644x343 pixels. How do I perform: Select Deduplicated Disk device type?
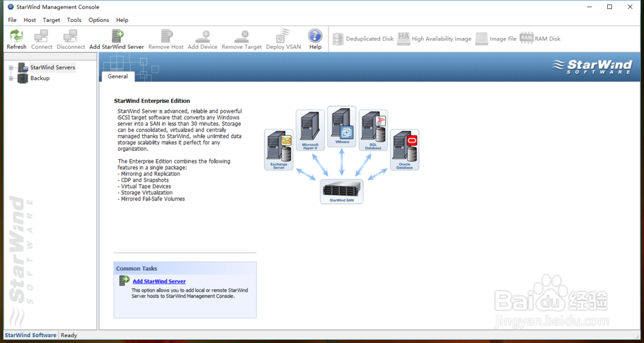click(x=363, y=39)
